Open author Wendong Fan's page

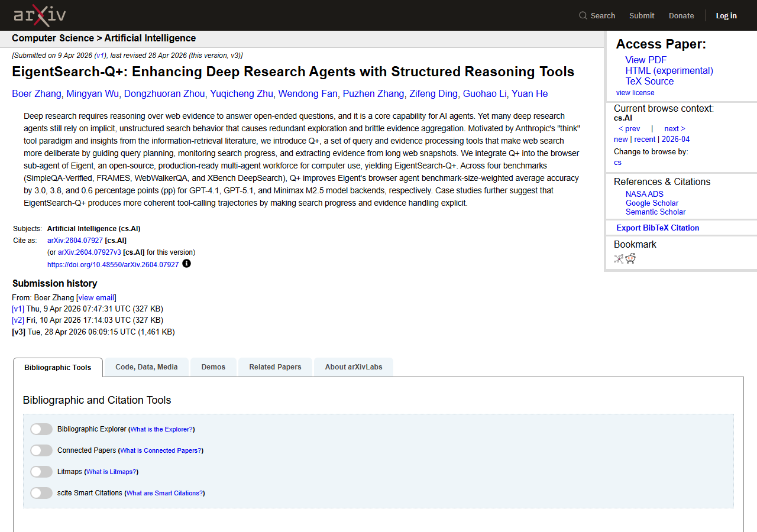308,94
